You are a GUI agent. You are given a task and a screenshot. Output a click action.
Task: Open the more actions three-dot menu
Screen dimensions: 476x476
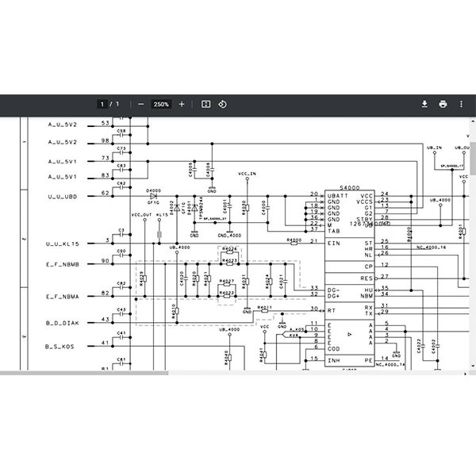tap(461, 105)
